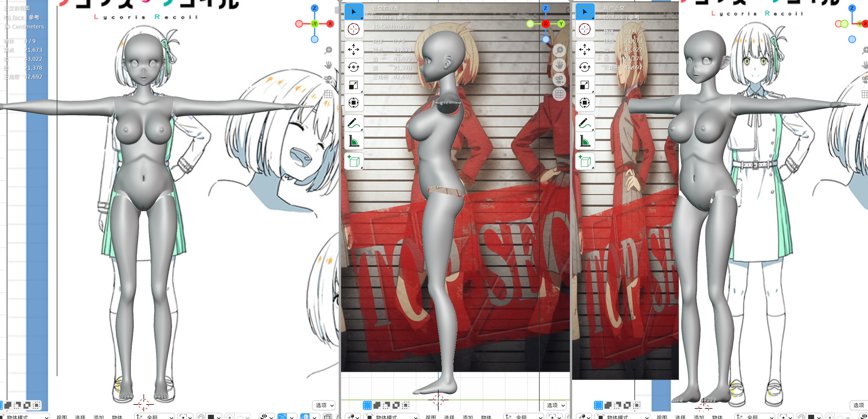The height and width of the screenshot is (419, 868).
Task: Click the pan hand icon in the left viewport
Action: click(328, 65)
